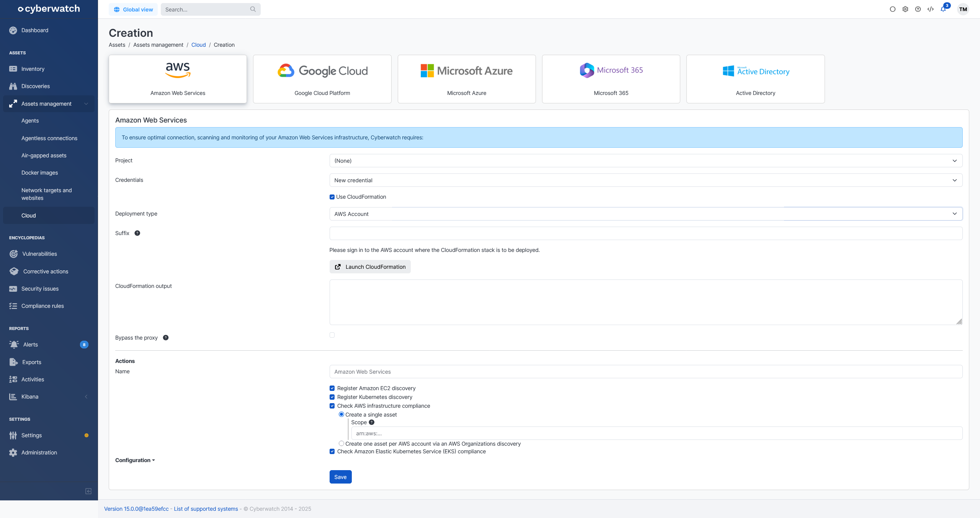Select the Microsoft 365 card
This screenshot has width=980, height=518.
coord(611,79)
